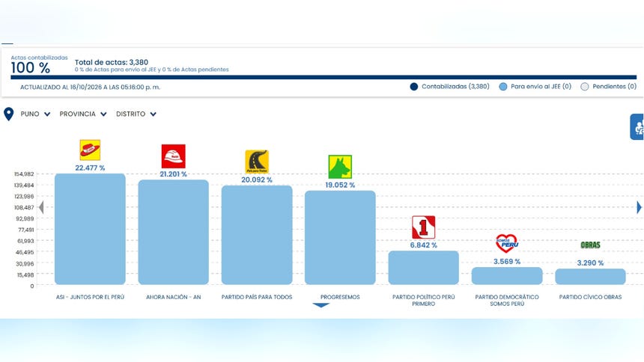Click the ACTUALIZADO AL timestamp text
Viewport: 644px width, 362px height.
tap(90, 87)
